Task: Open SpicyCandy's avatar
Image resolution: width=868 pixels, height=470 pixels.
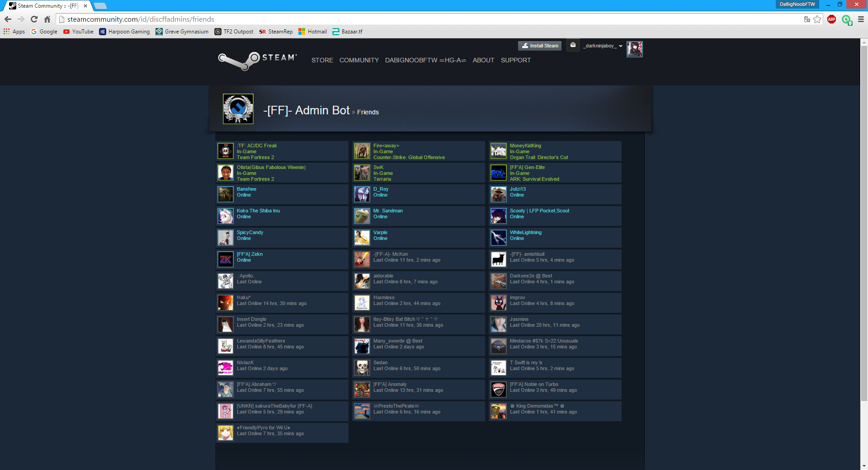Action: pos(226,238)
